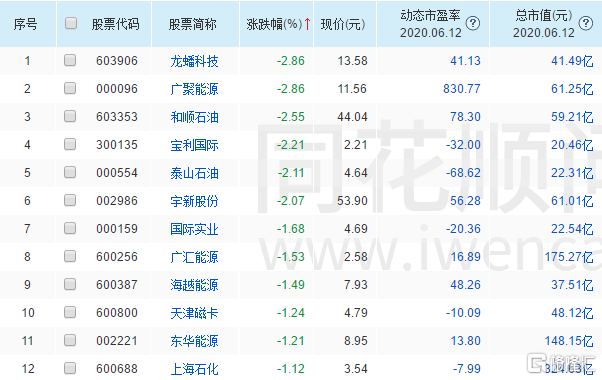
Task: Check the box for stock 000159
Action: tap(70, 228)
